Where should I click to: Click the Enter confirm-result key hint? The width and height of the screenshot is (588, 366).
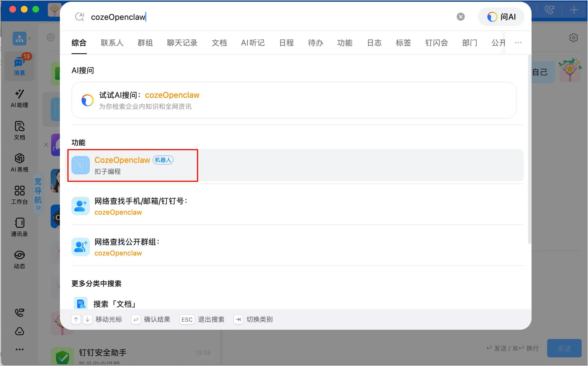tap(136, 319)
